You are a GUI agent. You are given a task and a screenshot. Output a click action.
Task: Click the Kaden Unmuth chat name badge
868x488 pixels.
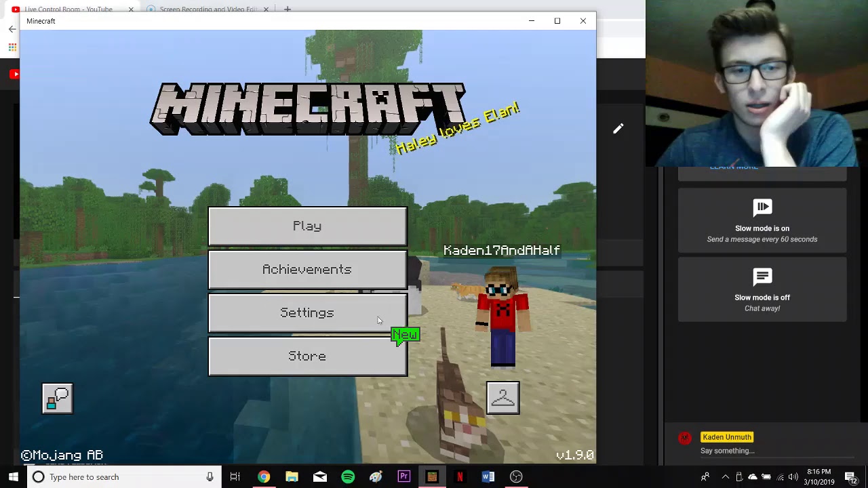[x=727, y=437]
